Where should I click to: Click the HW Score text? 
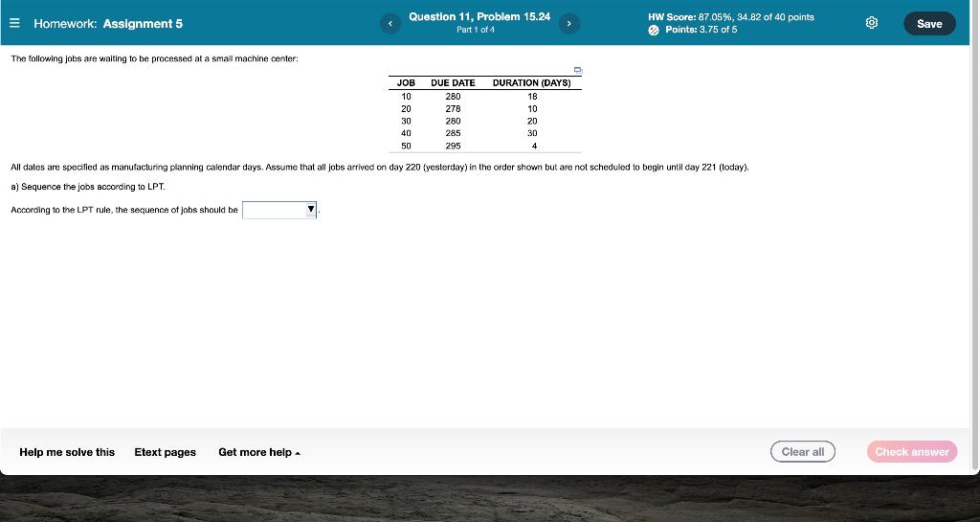[730, 17]
